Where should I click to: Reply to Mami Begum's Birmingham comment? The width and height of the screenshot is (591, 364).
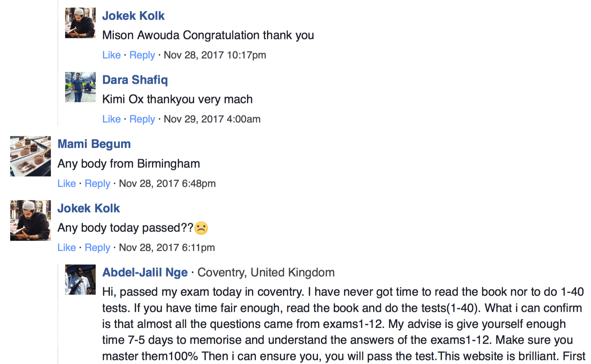(97, 183)
